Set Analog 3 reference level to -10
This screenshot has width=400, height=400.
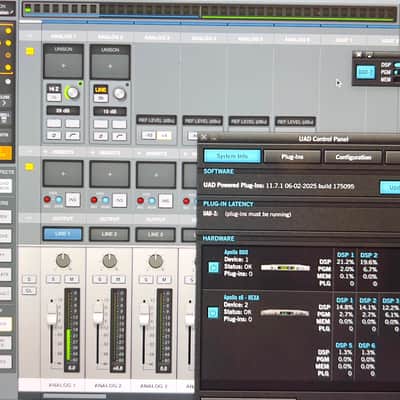tap(149, 135)
